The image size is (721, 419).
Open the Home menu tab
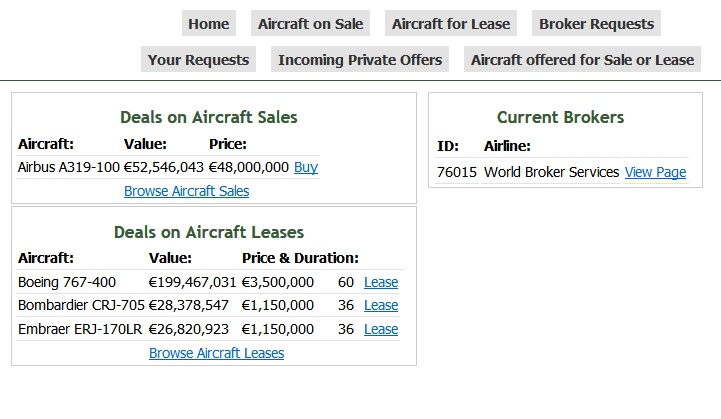click(x=209, y=24)
